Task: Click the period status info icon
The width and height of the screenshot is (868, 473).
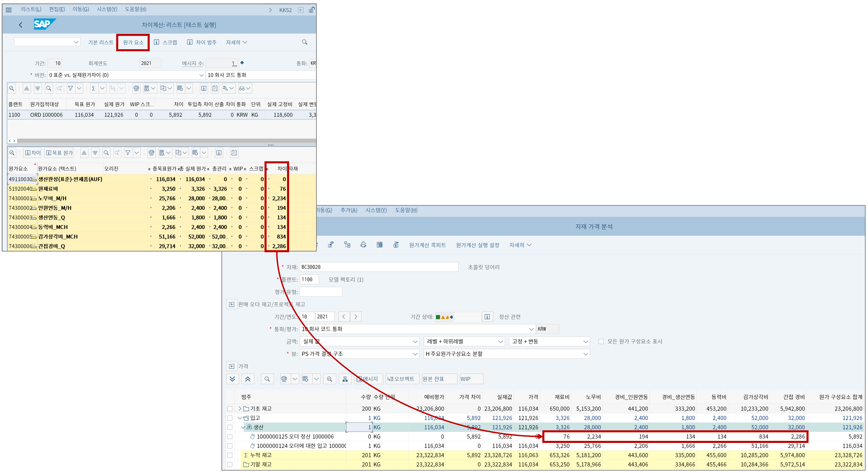Action: 487,317
